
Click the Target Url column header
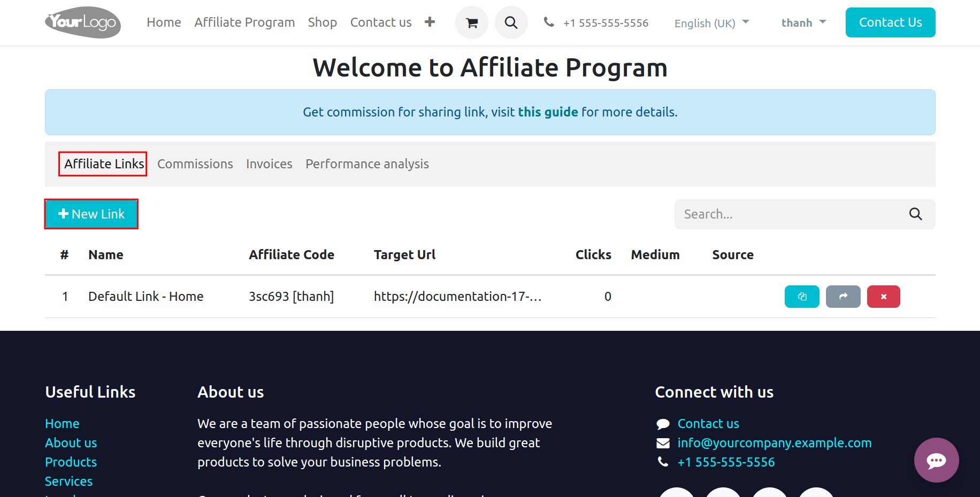[x=404, y=255]
